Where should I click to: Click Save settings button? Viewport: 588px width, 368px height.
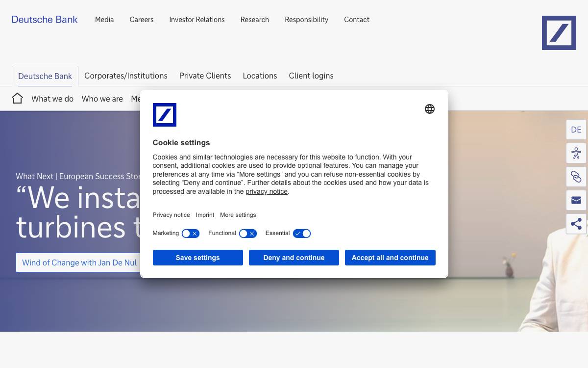[x=198, y=258]
